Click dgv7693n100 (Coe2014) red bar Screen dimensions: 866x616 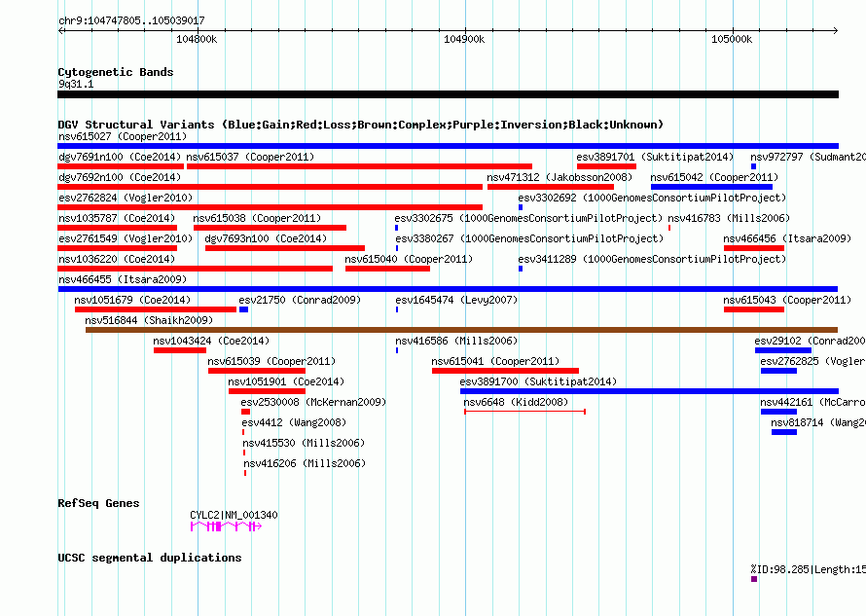tap(285, 248)
